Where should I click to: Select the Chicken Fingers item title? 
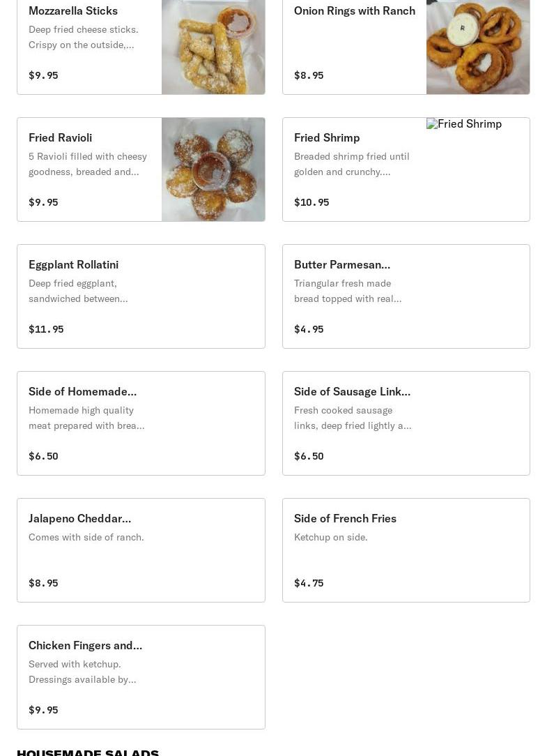(85, 645)
